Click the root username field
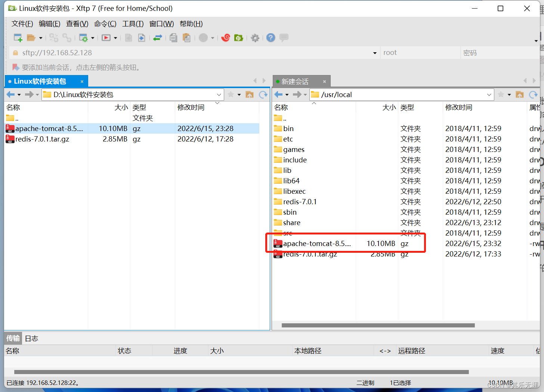 420,53
